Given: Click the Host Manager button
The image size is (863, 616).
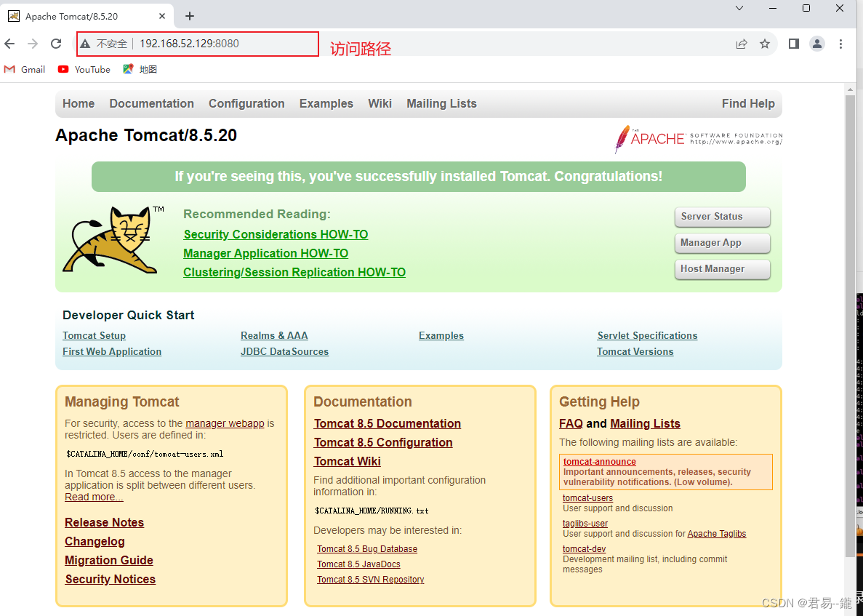Looking at the screenshot, I should point(722,269).
